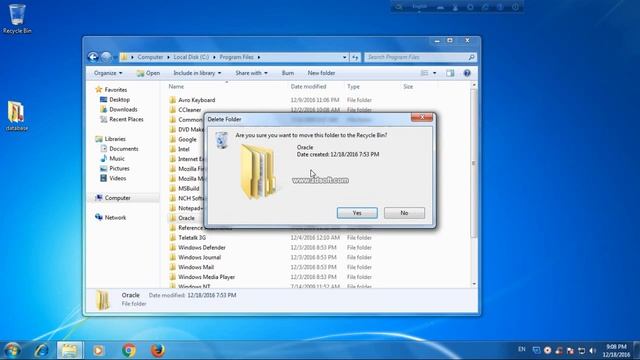
Task: Open Recycle Bin desktop icon
Action: (x=17, y=19)
